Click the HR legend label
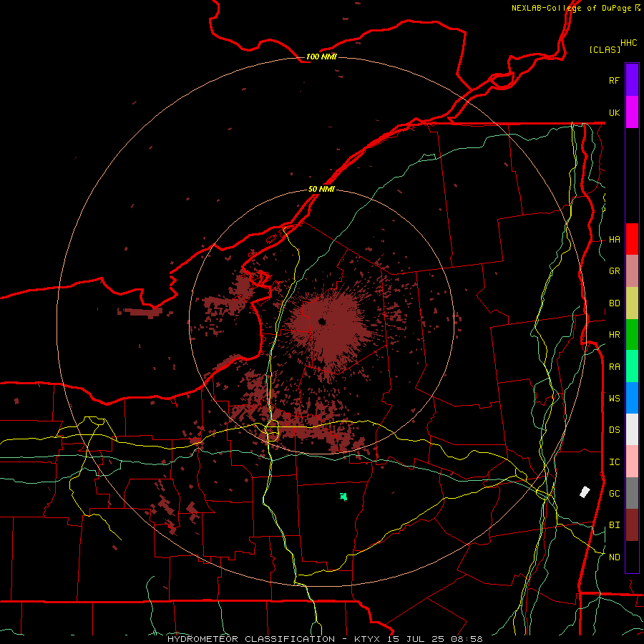The image size is (644, 644). pos(615,335)
